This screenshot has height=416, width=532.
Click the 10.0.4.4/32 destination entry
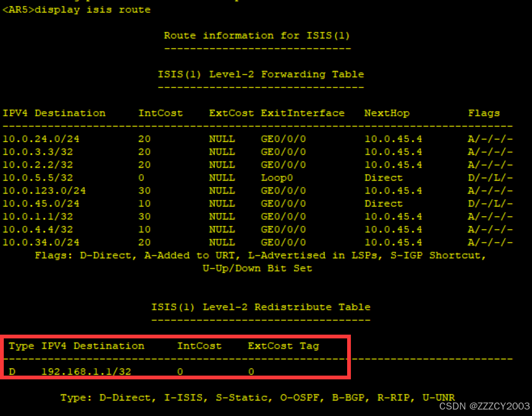[x=38, y=230]
